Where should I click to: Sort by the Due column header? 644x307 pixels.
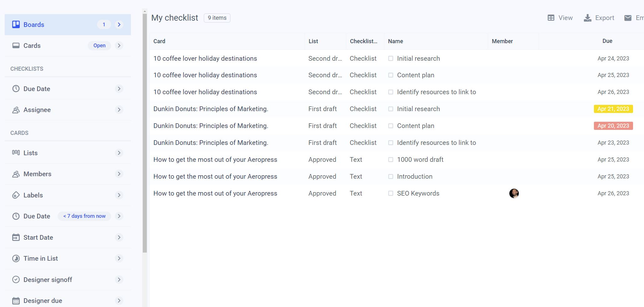click(607, 41)
